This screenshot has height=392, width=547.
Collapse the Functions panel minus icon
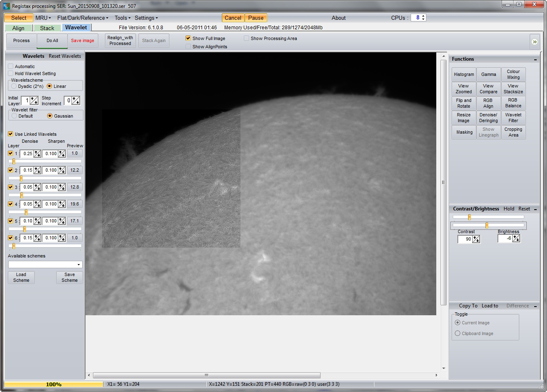pyautogui.click(x=535, y=59)
